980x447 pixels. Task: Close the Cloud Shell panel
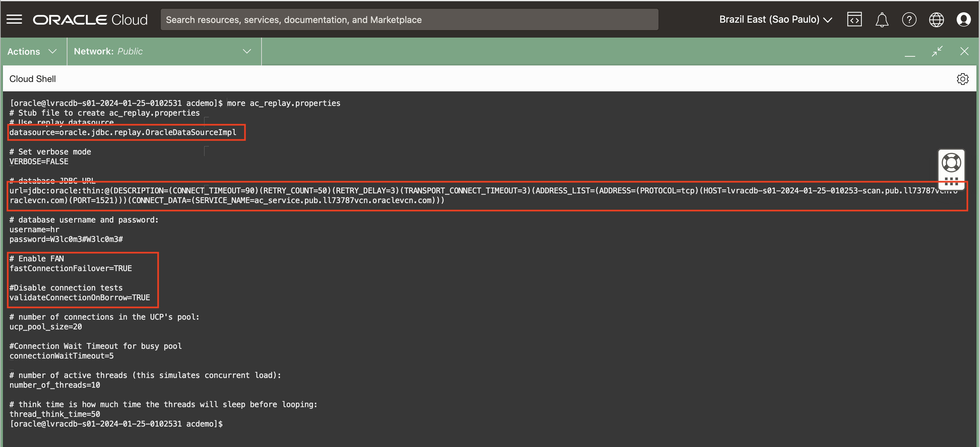[x=964, y=51]
